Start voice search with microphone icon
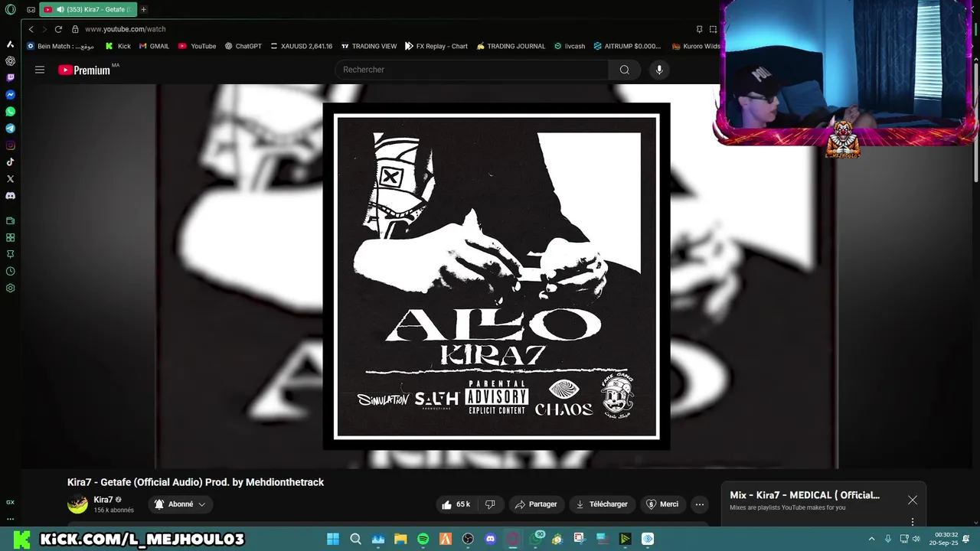Viewport: 980px width, 551px height. point(658,70)
